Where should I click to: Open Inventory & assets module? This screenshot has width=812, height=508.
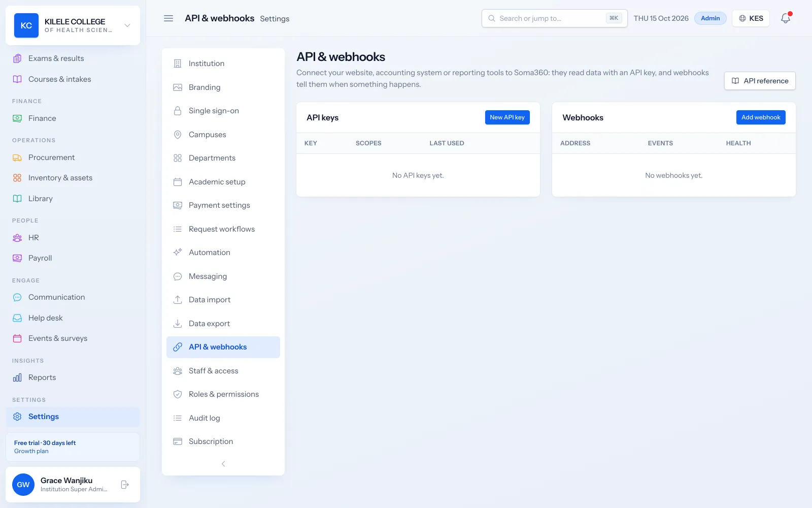73,178
